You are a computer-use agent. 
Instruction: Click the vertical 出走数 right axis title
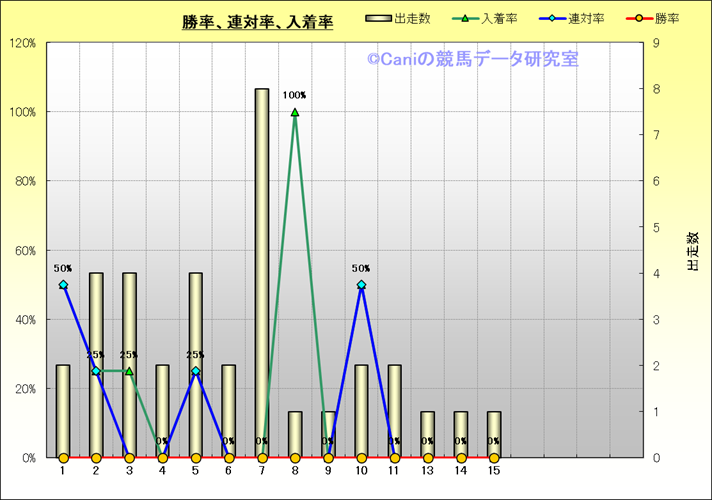tap(692, 252)
